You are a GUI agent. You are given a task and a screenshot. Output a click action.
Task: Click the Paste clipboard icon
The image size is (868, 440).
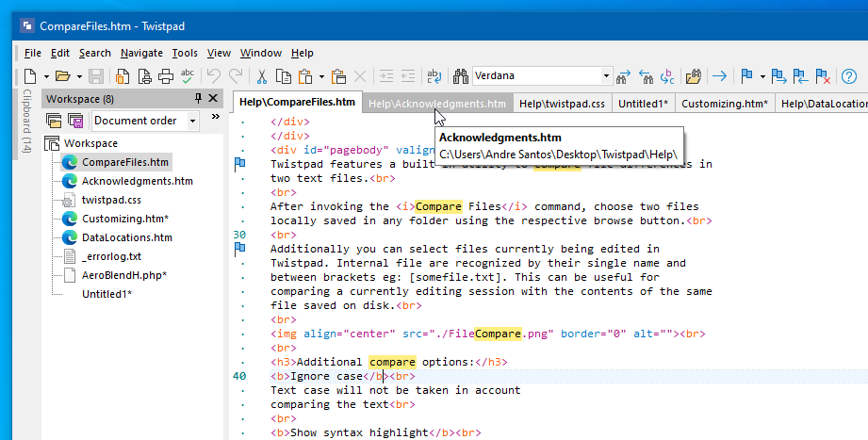point(305,75)
